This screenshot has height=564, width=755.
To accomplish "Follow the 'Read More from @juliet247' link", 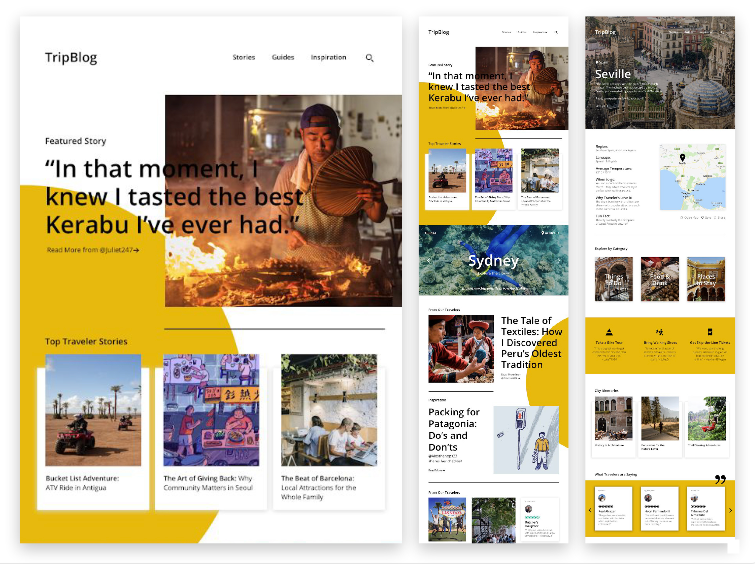I will pos(93,250).
